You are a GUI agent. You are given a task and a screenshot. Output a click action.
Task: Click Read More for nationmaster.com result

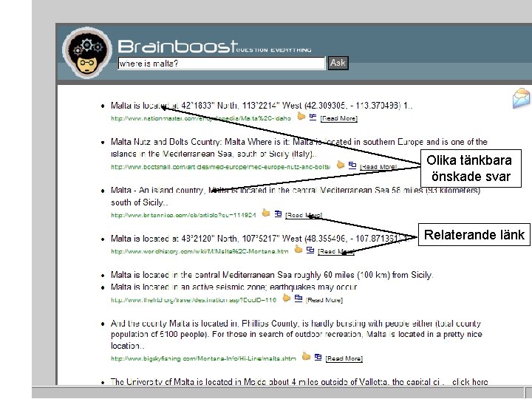pos(339,118)
